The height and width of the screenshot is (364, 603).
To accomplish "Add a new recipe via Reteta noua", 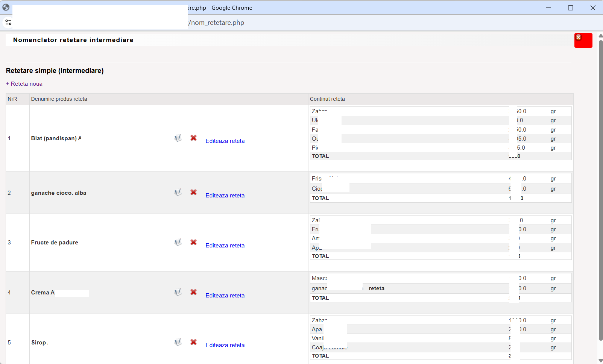I will coord(24,84).
